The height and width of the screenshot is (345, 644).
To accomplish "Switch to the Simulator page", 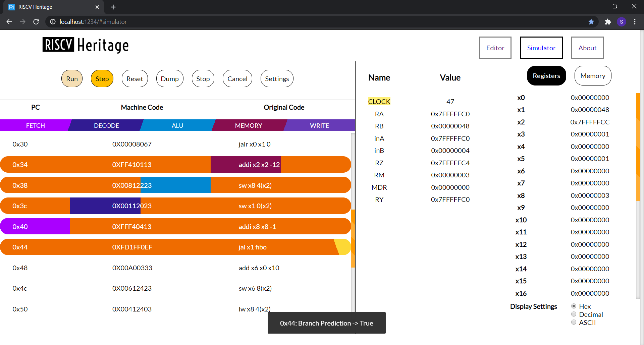I will pyautogui.click(x=541, y=48).
